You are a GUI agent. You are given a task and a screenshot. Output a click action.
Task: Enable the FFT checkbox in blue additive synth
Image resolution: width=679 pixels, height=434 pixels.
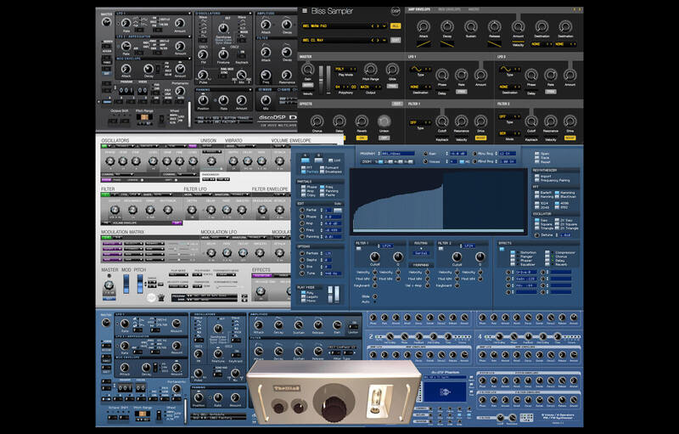(303, 167)
